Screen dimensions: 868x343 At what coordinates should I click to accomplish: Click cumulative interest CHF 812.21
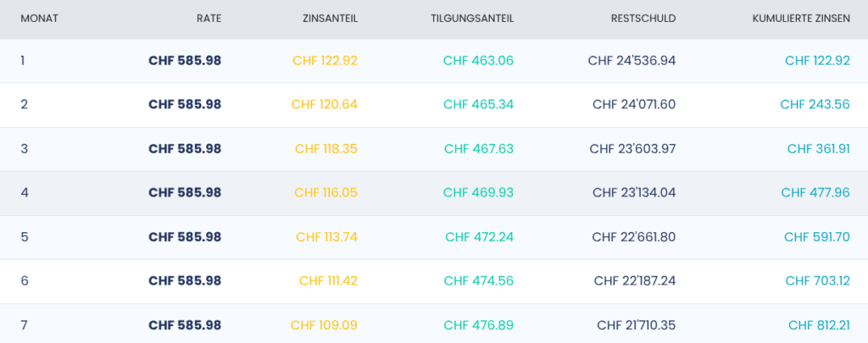click(819, 324)
